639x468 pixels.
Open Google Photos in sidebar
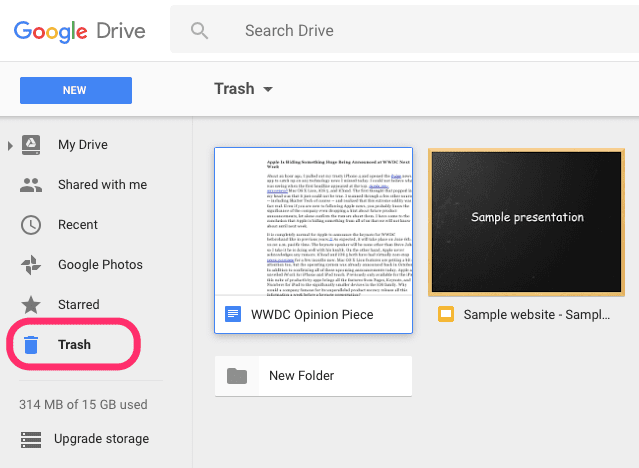tap(100, 265)
